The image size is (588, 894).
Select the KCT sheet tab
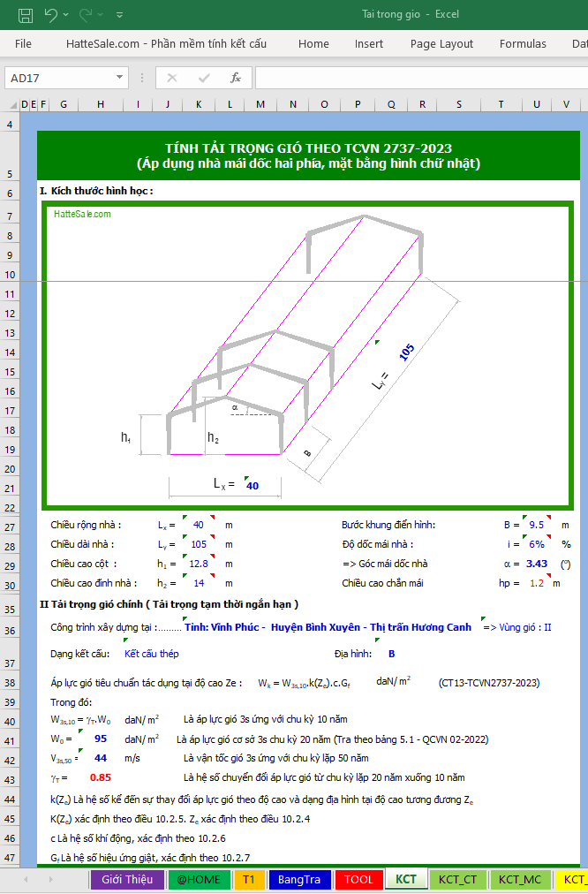405,879
